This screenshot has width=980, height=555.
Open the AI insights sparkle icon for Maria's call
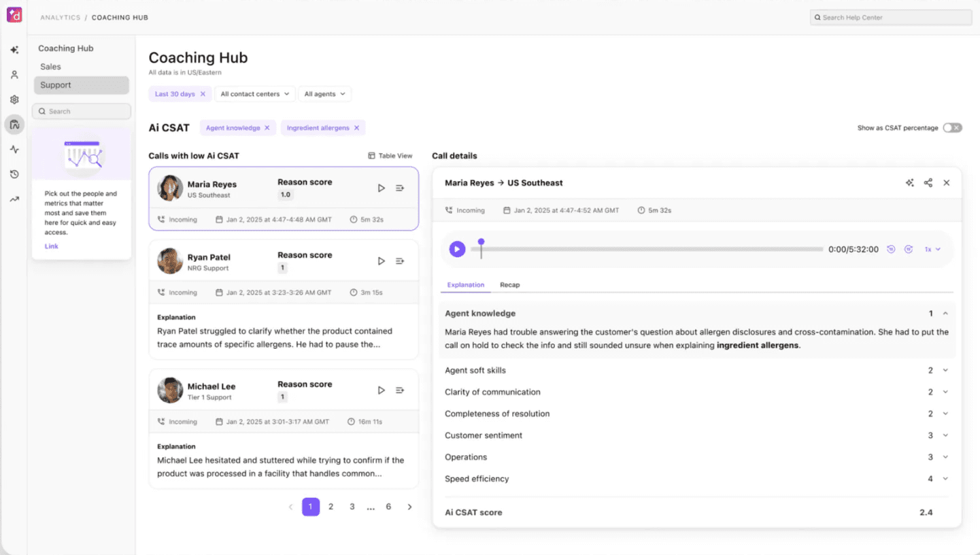[910, 182]
